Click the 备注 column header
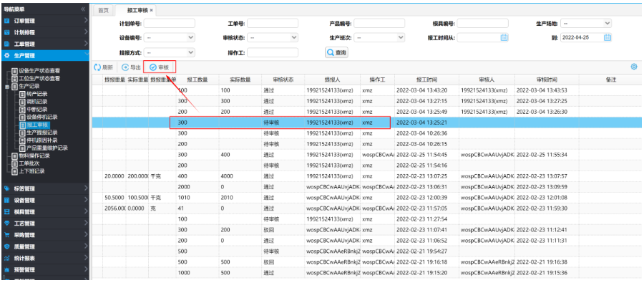 (610, 80)
